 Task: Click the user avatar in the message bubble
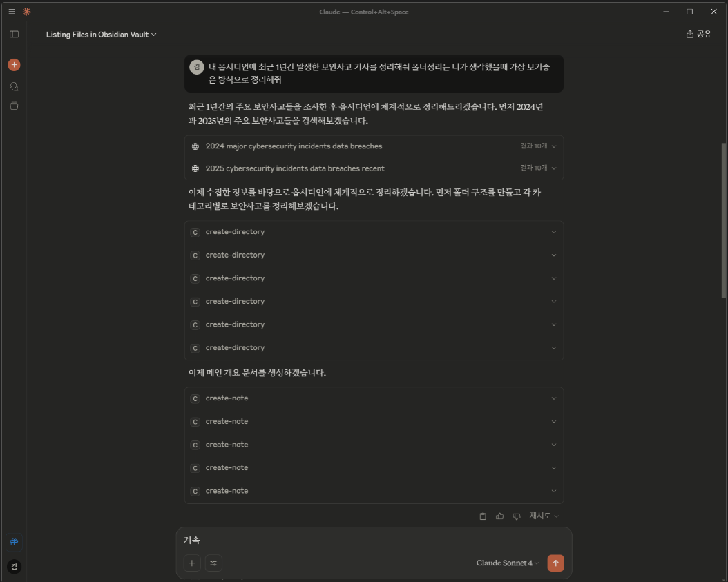pos(197,67)
